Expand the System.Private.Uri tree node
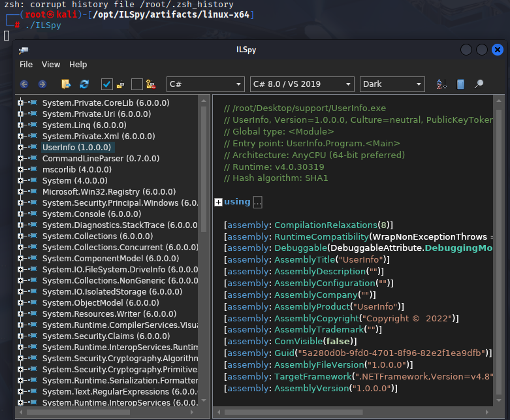The image size is (510, 420). [x=20, y=114]
